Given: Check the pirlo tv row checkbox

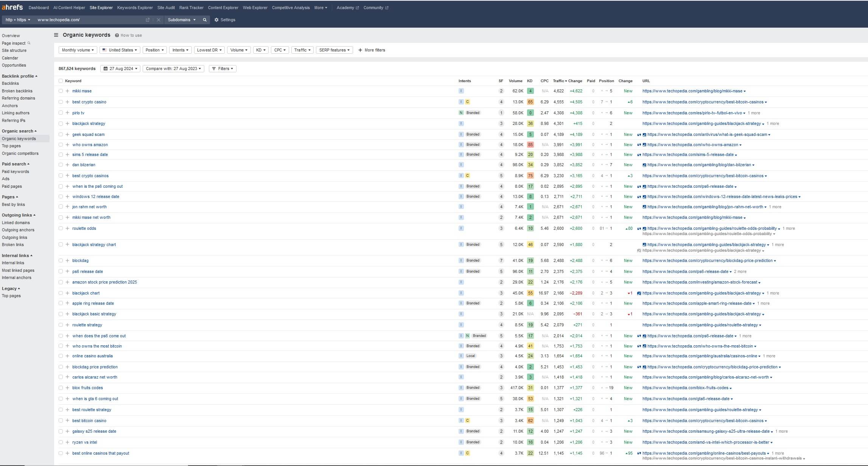Looking at the screenshot, I should (61, 113).
